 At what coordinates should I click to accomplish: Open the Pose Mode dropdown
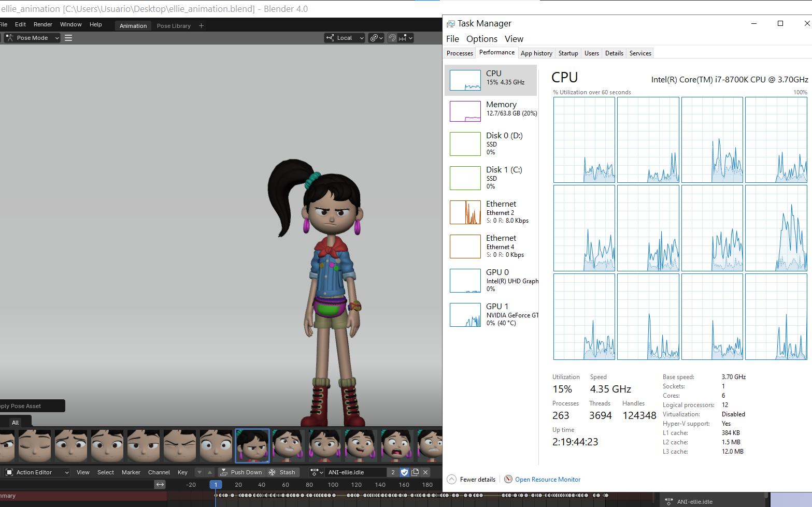click(33, 38)
